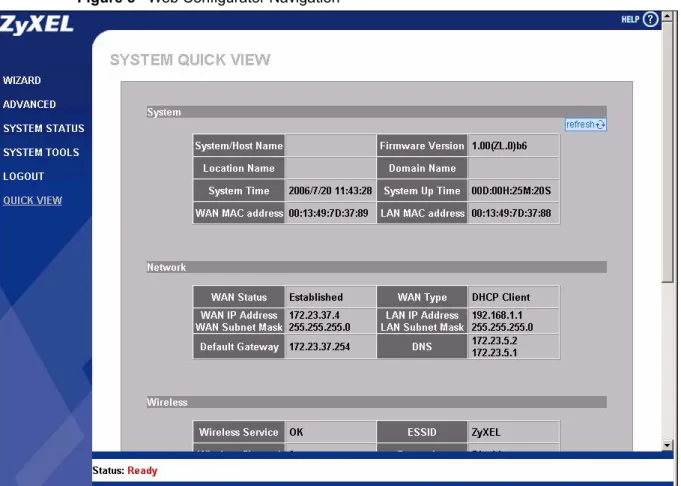
Task: Click default gateway value 172.23.37.254
Action: (319, 347)
